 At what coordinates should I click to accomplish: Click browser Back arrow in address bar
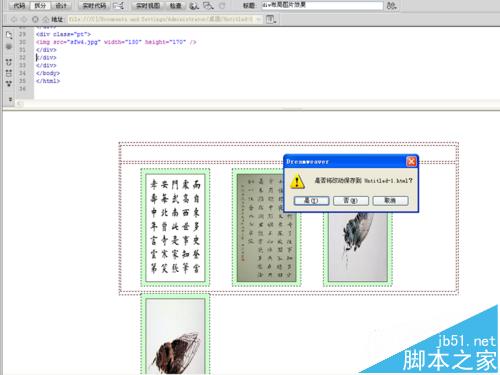[13, 19]
